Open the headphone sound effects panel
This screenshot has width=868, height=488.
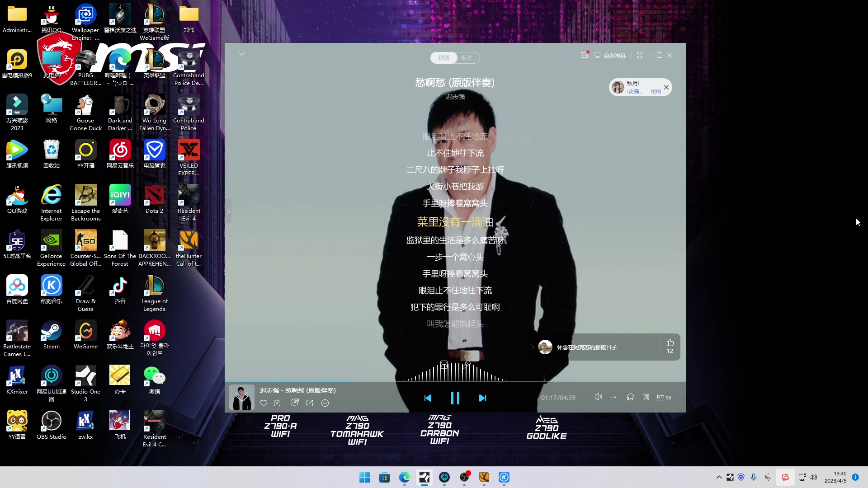coord(630,397)
